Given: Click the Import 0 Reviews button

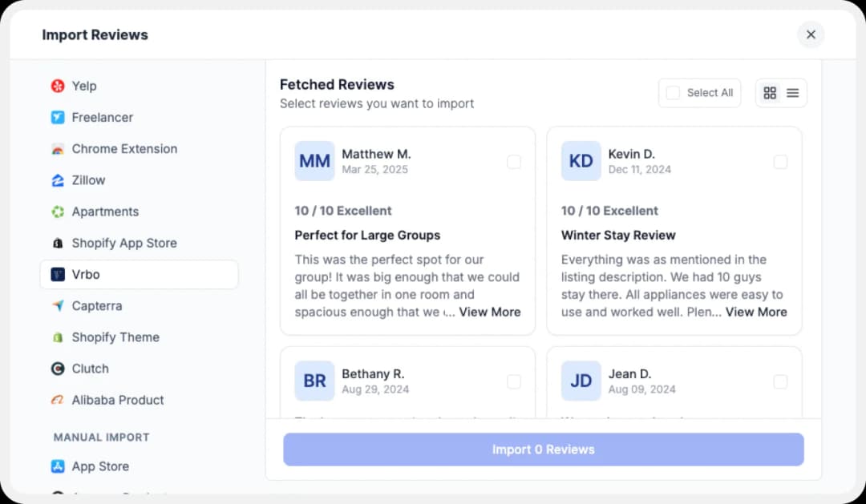Looking at the screenshot, I should [x=543, y=450].
